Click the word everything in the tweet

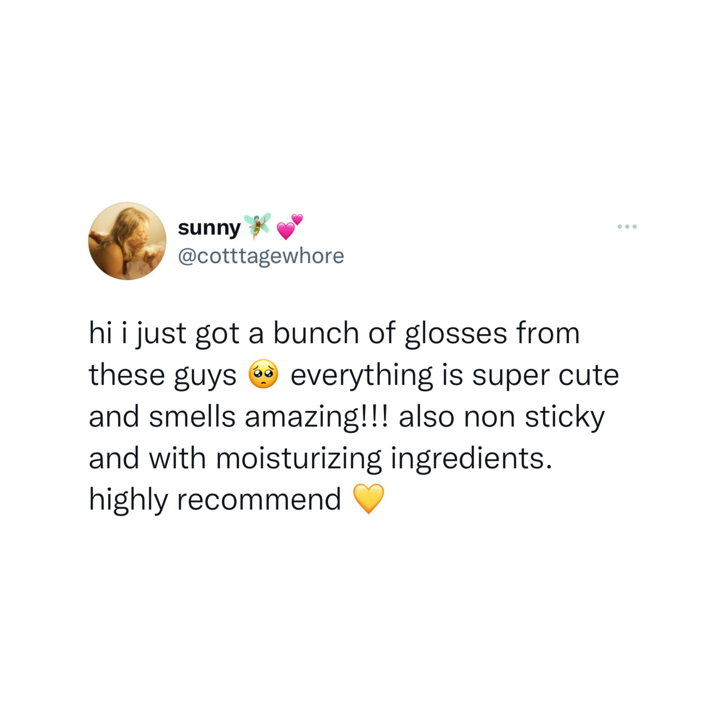coord(361,376)
